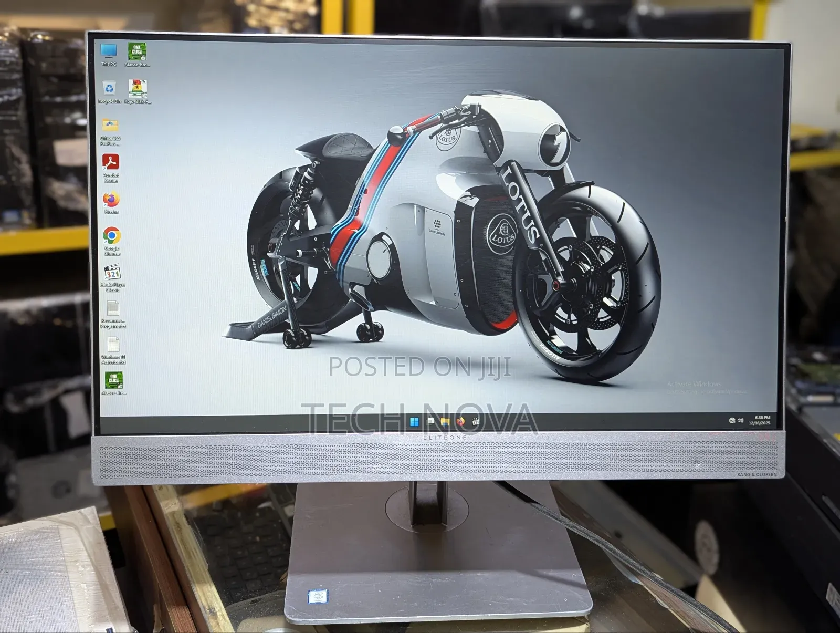This screenshot has width=840, height=633.
Task: Open the This PC desktop icon
Action: point(109,54)
